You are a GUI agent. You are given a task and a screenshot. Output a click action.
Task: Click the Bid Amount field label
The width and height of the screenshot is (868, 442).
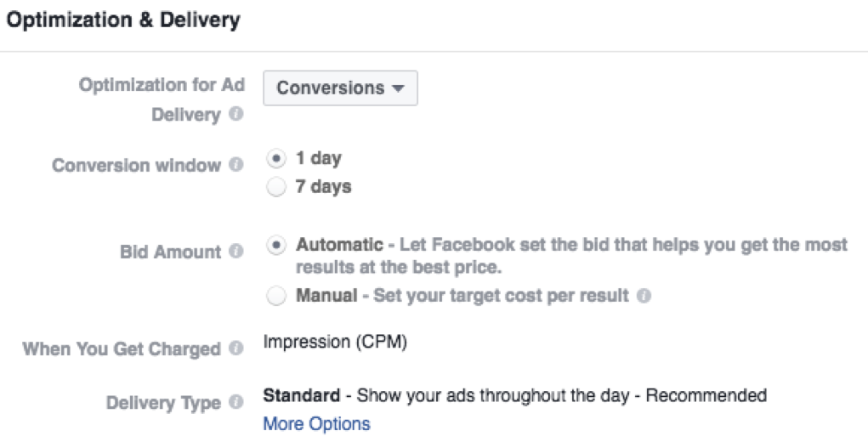click(171, 252)
